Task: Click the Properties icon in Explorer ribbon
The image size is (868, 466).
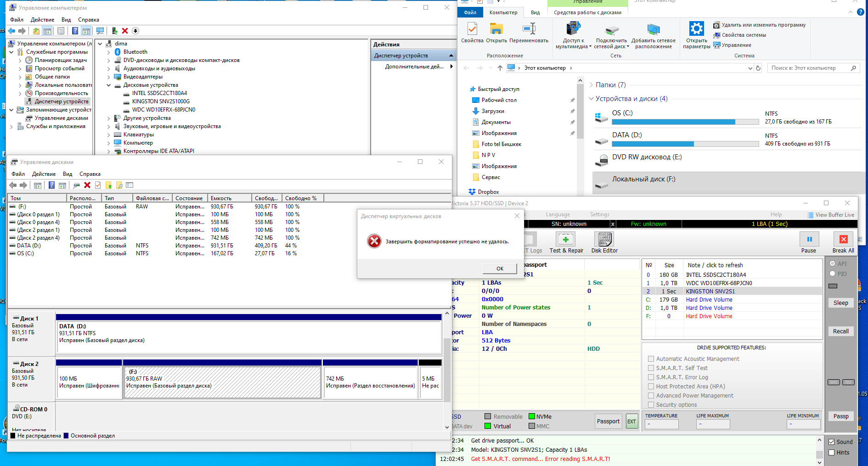Action: (x=472, y=29)
